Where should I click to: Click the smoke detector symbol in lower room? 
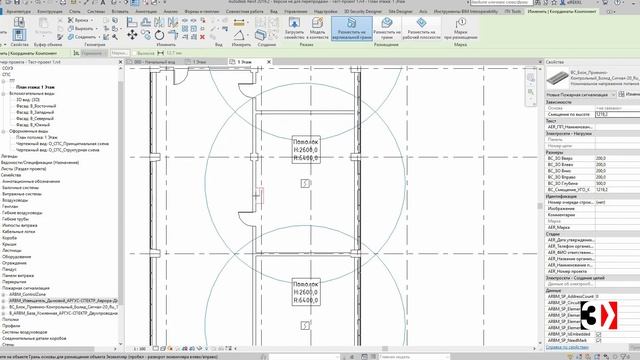click(x=306, y=325)
